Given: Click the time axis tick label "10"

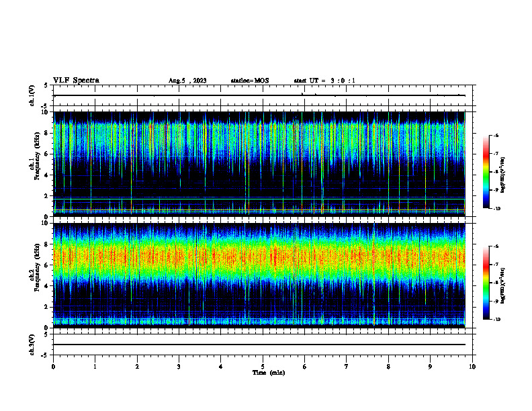Looking at the screenshot, I should tap(472, 367).
